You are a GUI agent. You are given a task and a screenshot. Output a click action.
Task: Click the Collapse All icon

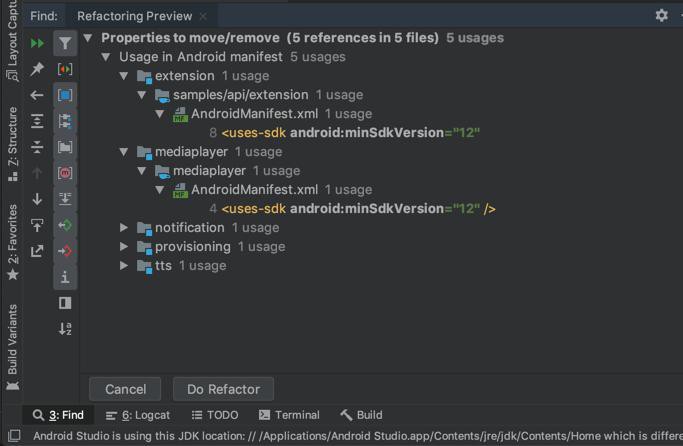37,147
